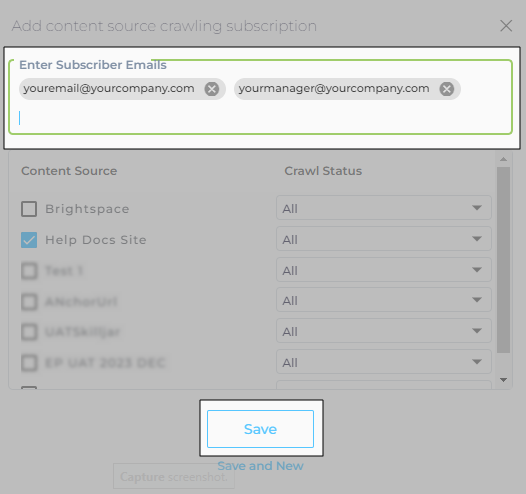The height and width of the screenshot is (494, 526).
Task: Check the Brightspace content source checkbox
Action: point(29,209)
